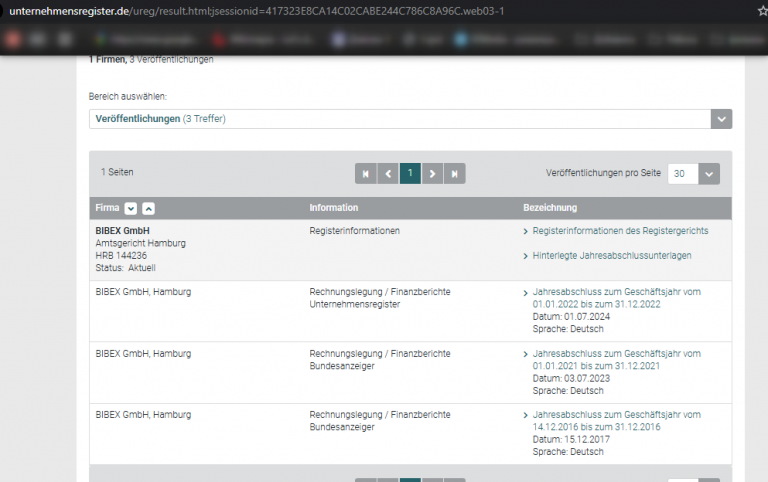Open Jahresabschluss 2016 financial statement link
Screen dimensions: 768x482
pyautogui.click(x=616, y=421)
